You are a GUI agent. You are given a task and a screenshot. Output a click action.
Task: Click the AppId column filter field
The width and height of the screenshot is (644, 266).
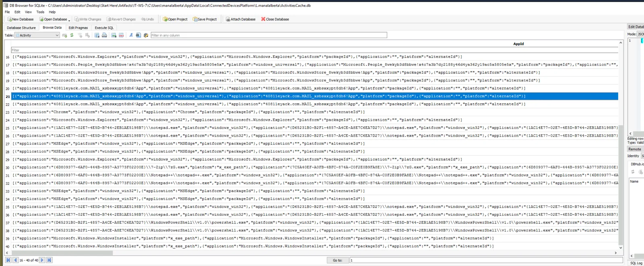click(x=315, y=50)
